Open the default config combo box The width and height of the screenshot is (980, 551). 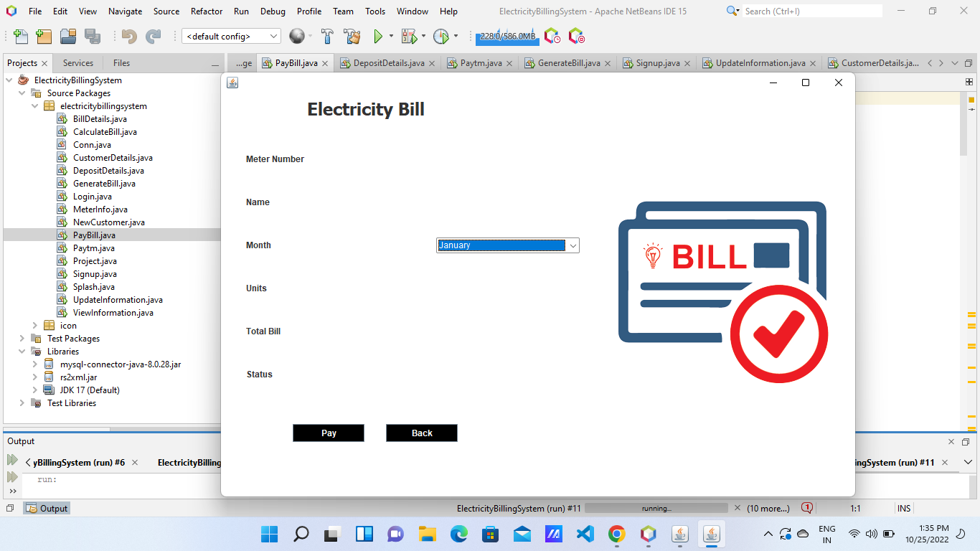tap(230, 35)
